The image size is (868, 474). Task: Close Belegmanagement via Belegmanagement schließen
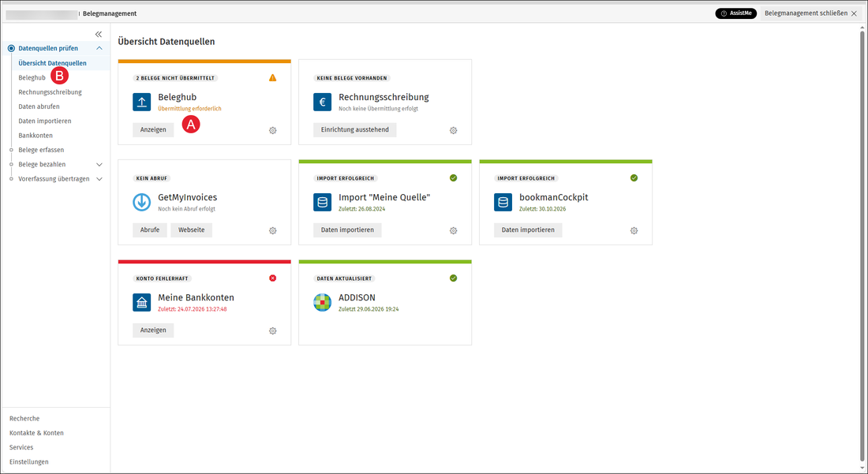[811, 13]
